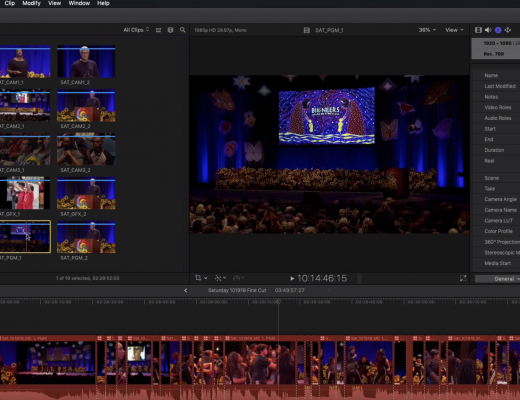Show the Audio inspector speaker icon
The image size is (520, 400).
pyautogui.click(x=488, y=30)
